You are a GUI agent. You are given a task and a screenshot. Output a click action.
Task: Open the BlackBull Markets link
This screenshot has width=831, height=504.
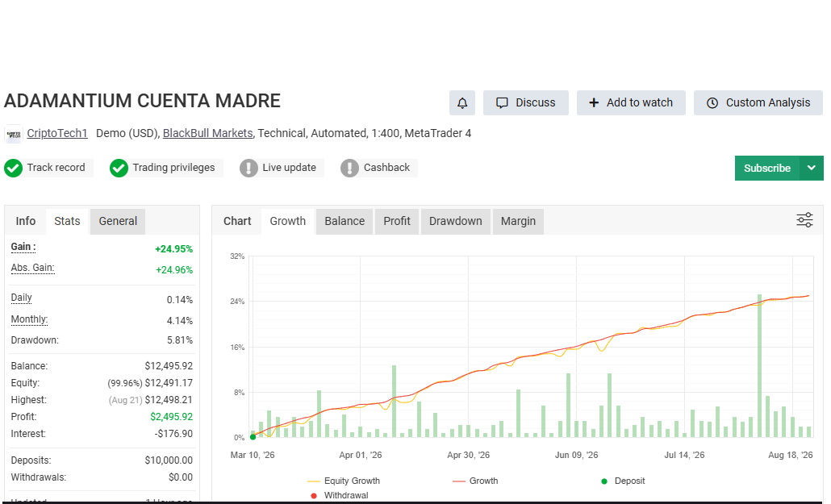[x=208, y=133]
